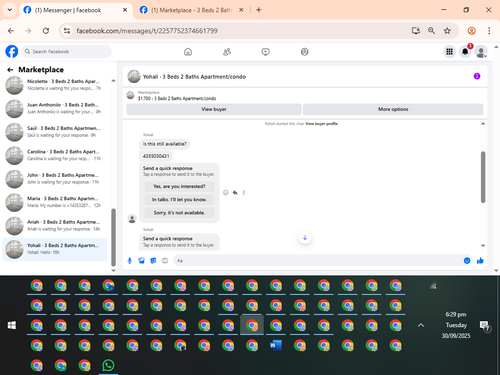This screenshot has width=500, height=375.
Task: Send 'Sorry, it's not available.' response
Action: (x=179, y=213)
